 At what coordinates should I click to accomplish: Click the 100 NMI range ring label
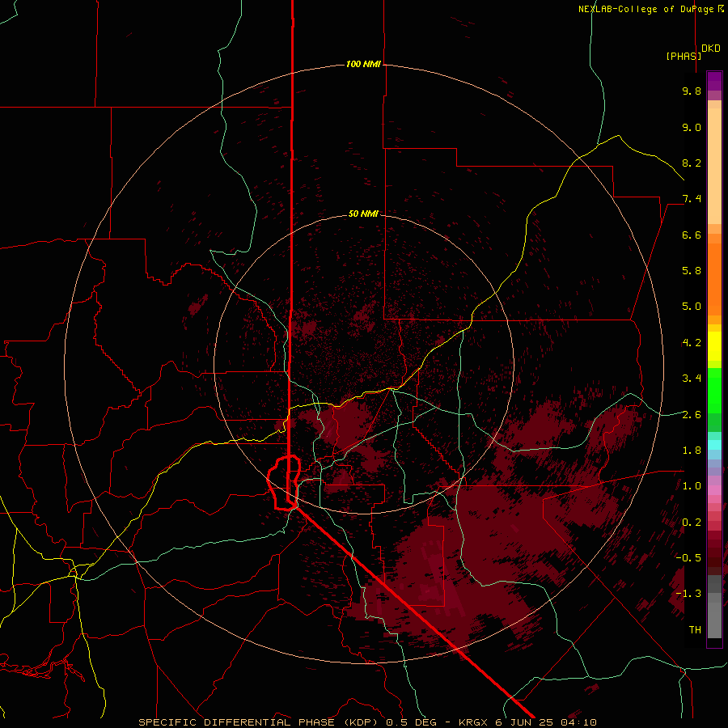click(x=363, y=64)
